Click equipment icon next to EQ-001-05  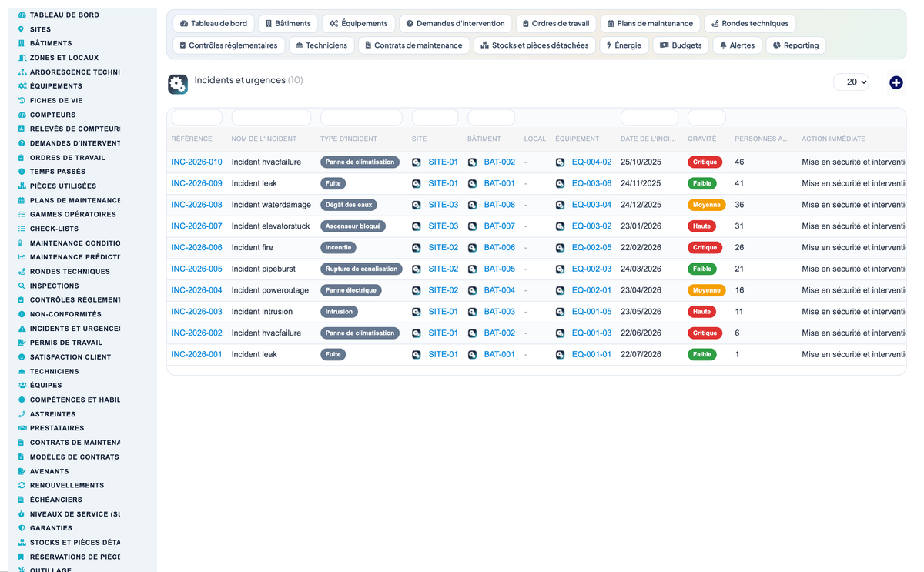(560, 312)
